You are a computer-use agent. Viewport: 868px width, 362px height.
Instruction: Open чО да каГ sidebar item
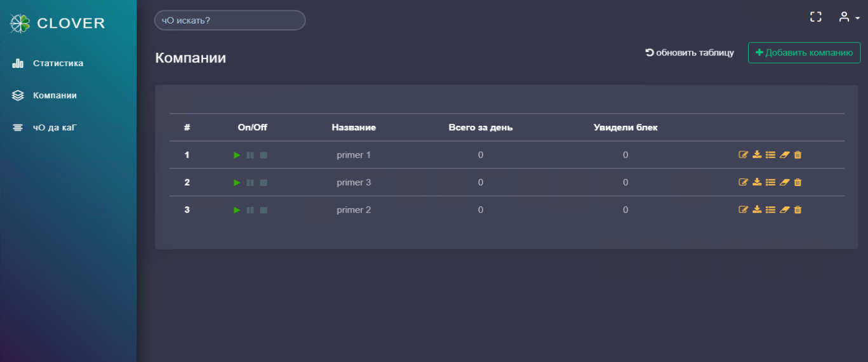coord(55,128)
